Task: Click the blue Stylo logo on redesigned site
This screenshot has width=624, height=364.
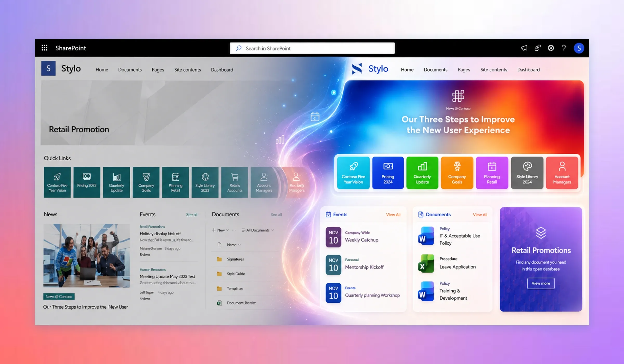Action: click(x=357, y=69)
